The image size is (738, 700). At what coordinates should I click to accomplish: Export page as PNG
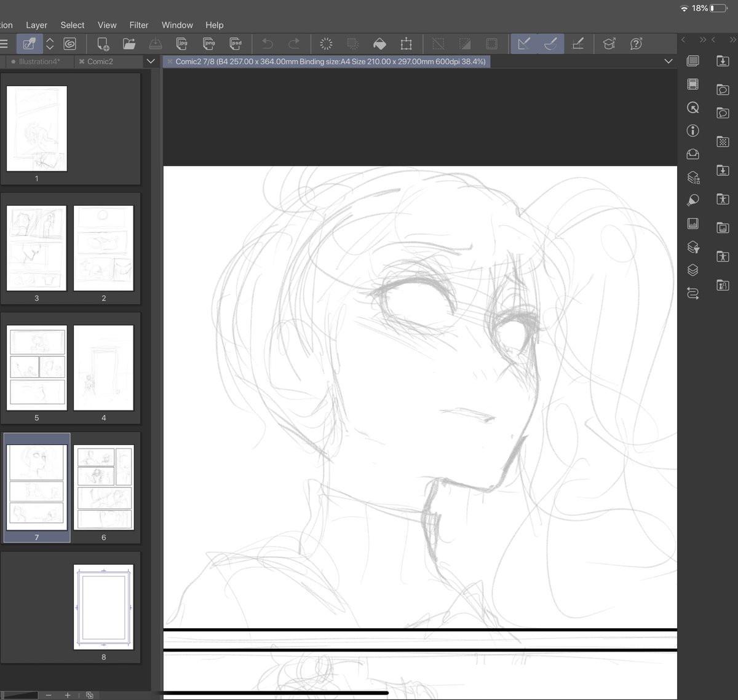tap(209, 44)
